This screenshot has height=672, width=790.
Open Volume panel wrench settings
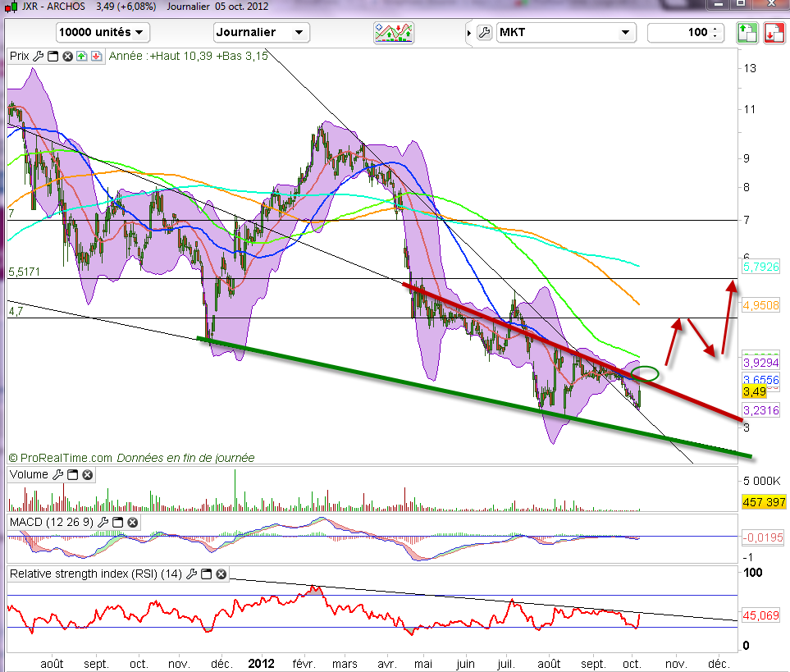point(57,475)
